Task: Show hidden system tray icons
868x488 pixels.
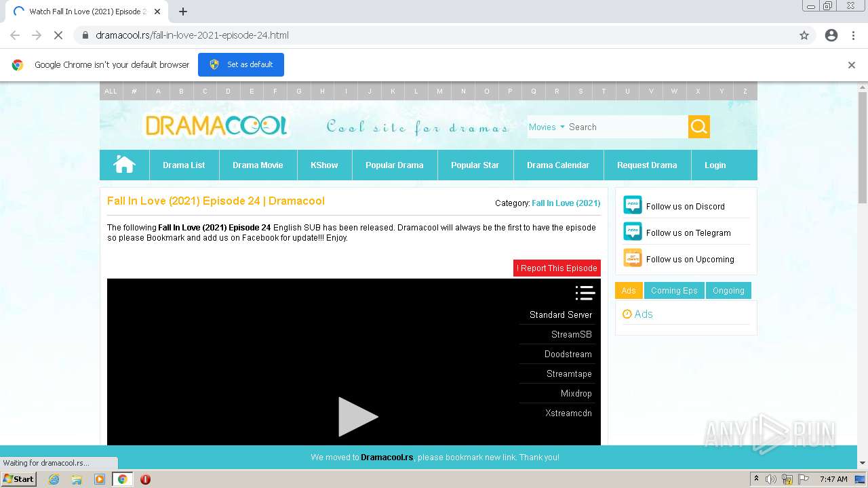Action: tap(756, 479)
